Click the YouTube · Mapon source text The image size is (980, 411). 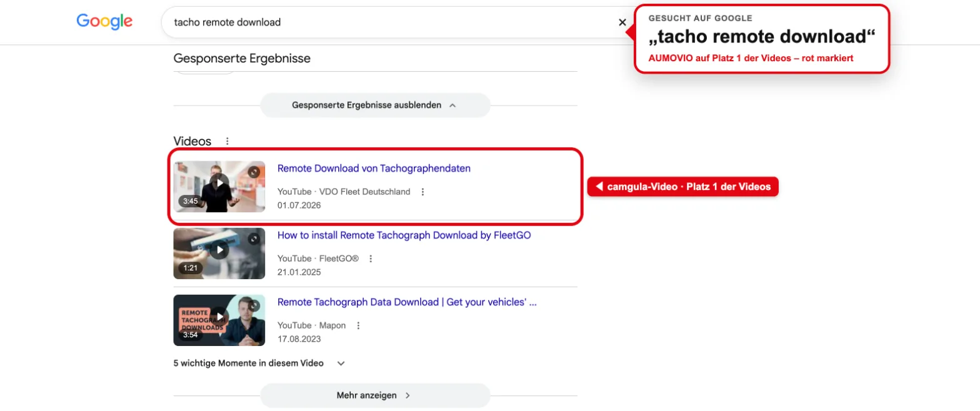311,325
